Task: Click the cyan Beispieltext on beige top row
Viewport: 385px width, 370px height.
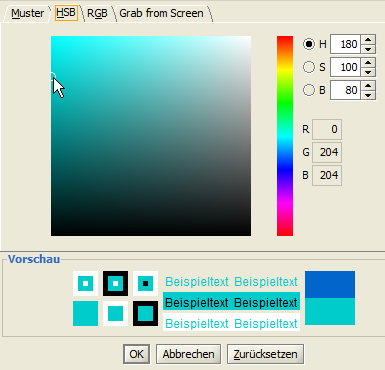Action: click(x=231, y=282)
